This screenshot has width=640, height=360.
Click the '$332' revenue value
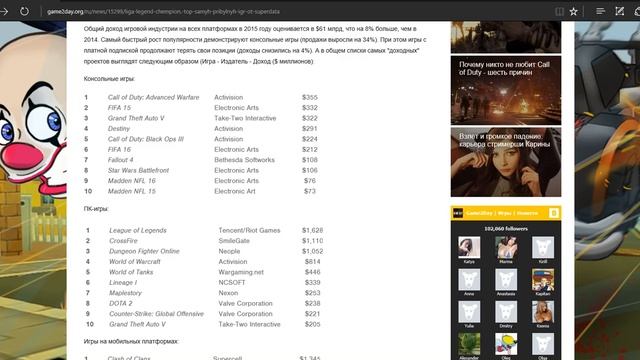point(310,108)
